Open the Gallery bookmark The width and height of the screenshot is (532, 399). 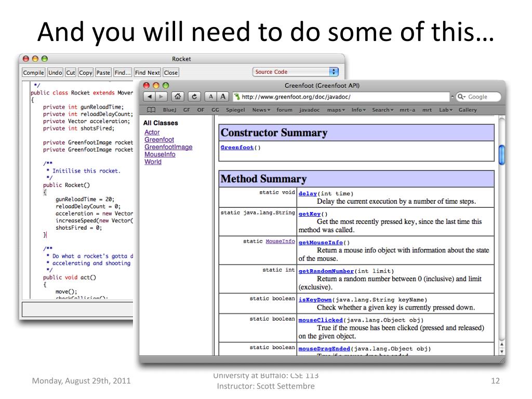(x=468, y=110)
